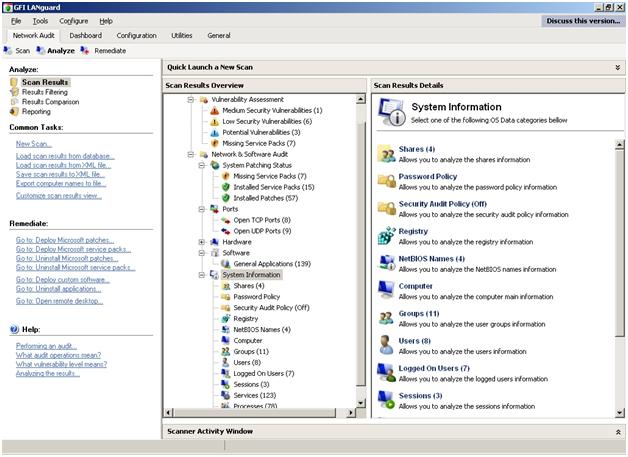Click the Discuss this version button
The image size is (628, 457).
pyautogui.click(x=583, y=21)
